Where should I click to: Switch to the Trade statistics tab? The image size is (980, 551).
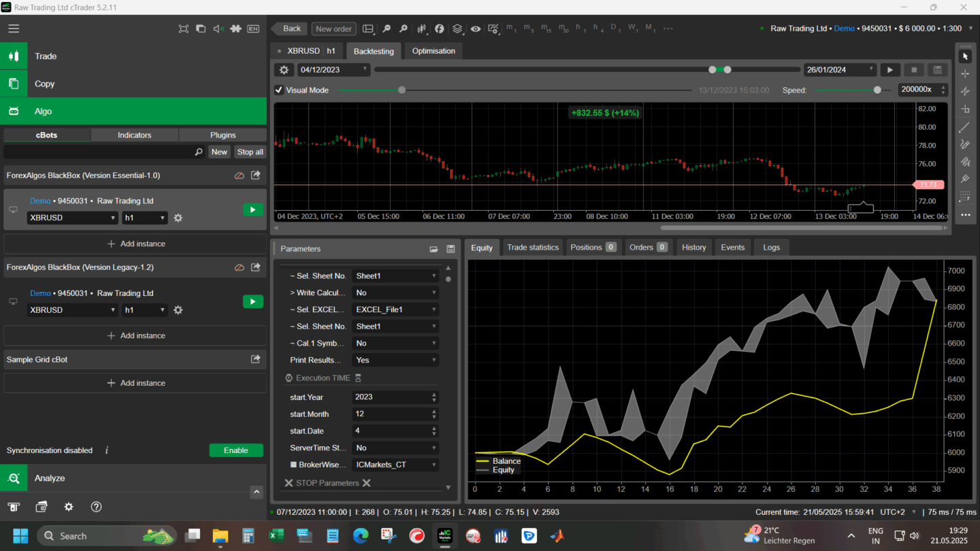pos(532,248)
